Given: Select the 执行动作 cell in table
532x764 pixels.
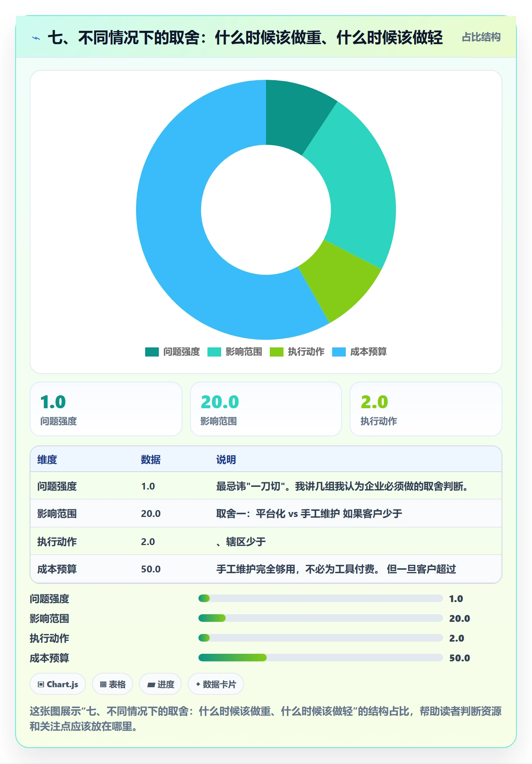Looking at the screenshot, I should click(x=57, y=542).
